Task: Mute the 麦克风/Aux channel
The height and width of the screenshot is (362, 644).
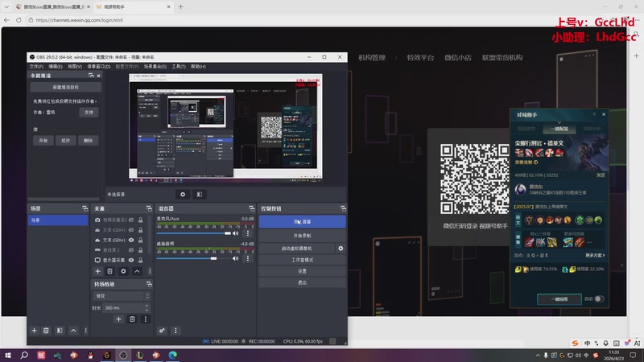Action: click(235, 233)
